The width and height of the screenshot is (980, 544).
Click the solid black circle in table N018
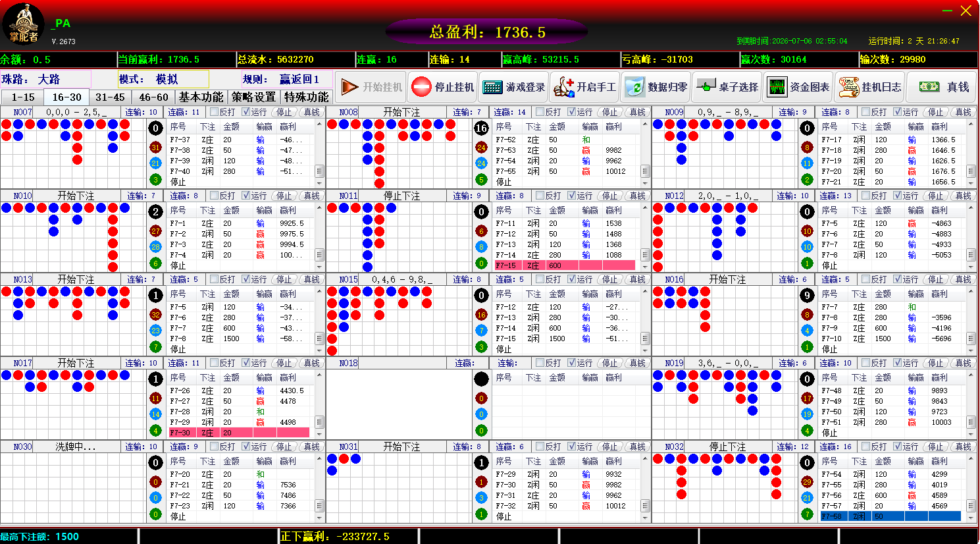coord(481,379)
